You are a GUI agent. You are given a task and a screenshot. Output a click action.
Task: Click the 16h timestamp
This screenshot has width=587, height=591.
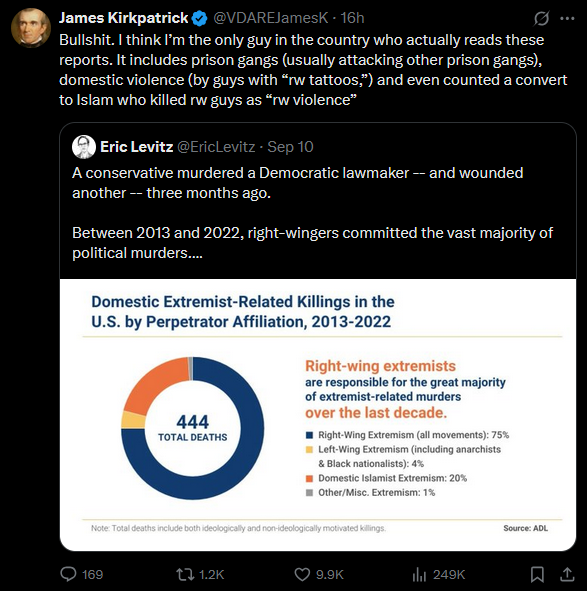click(352, 18)
